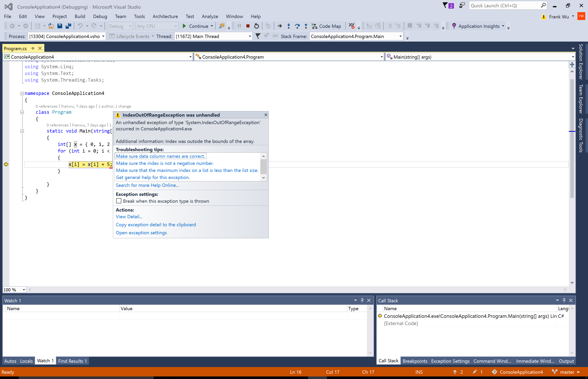
Task: Switch to the Locals tab
Action: (x=26, y=361)
